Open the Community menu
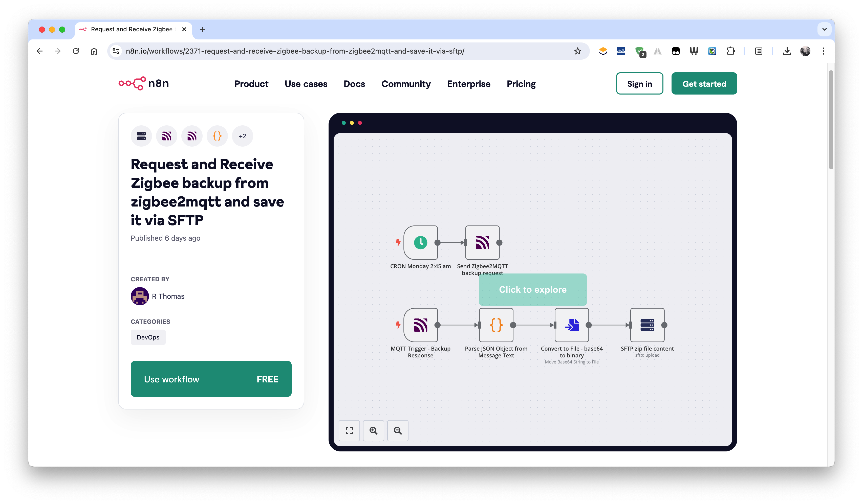Image resolution: width=863 pixels, height=504 pixels. [x=406, y=84]
